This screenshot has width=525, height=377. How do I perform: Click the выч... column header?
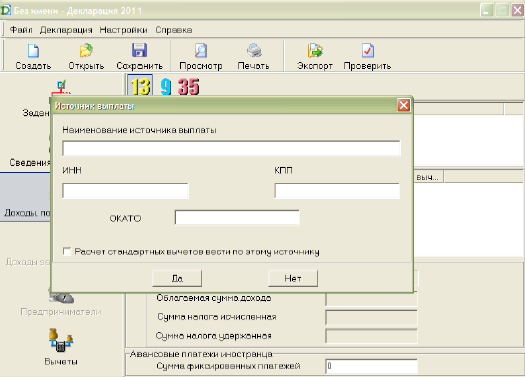[428, 177]
